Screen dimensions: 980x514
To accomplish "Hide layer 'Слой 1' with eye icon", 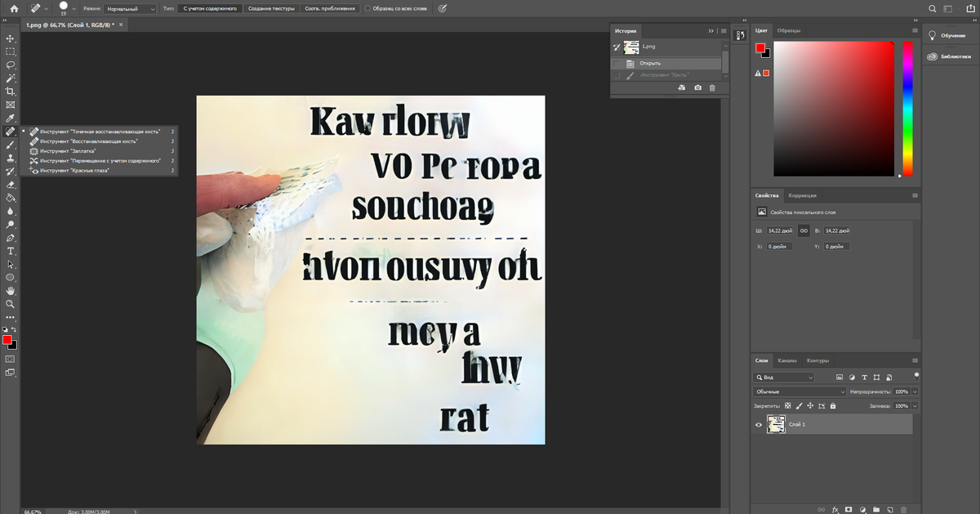I will (x=759, y=424).
